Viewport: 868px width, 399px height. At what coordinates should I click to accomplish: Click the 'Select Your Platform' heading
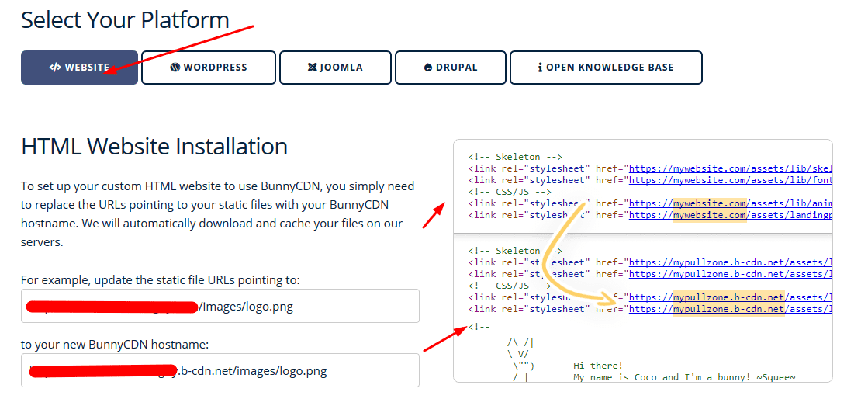pyautogui.click(x=125, y=20)
